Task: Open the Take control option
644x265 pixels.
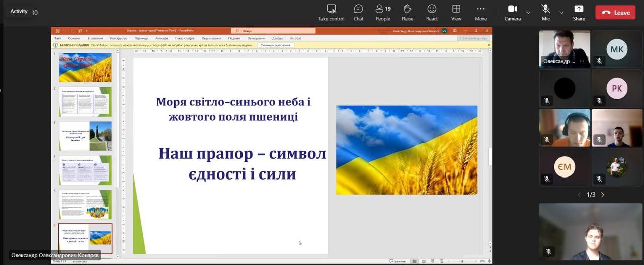Action: (x=331, y=13)
